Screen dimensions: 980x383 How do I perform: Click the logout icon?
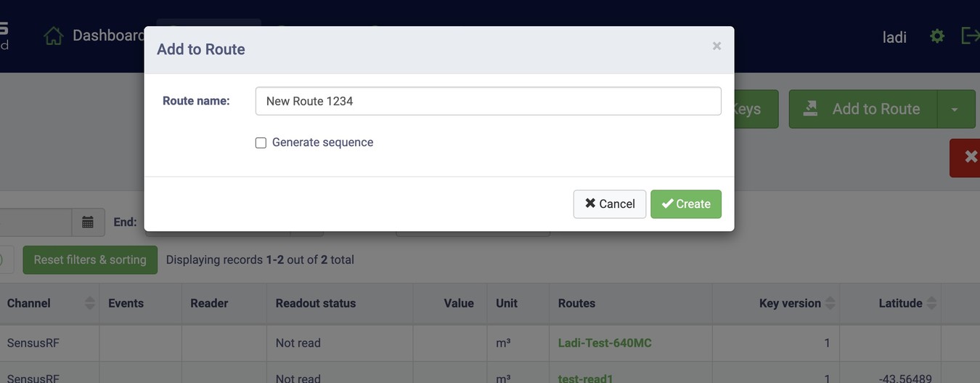click(970, 36)
